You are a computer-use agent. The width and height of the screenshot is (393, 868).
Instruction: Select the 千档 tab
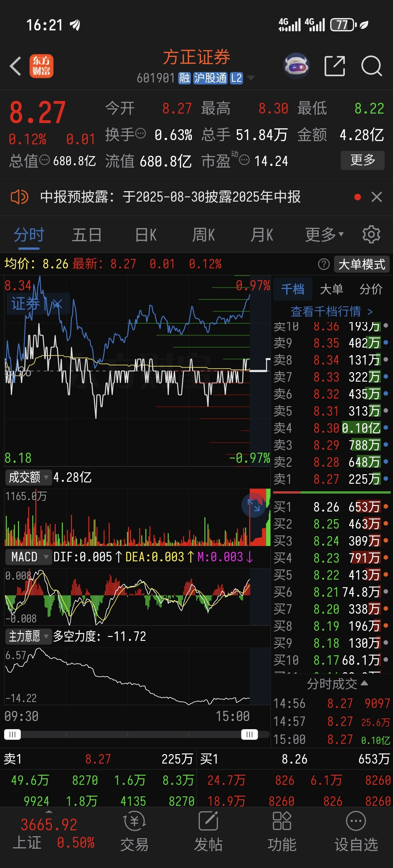[x=292, y=289]
